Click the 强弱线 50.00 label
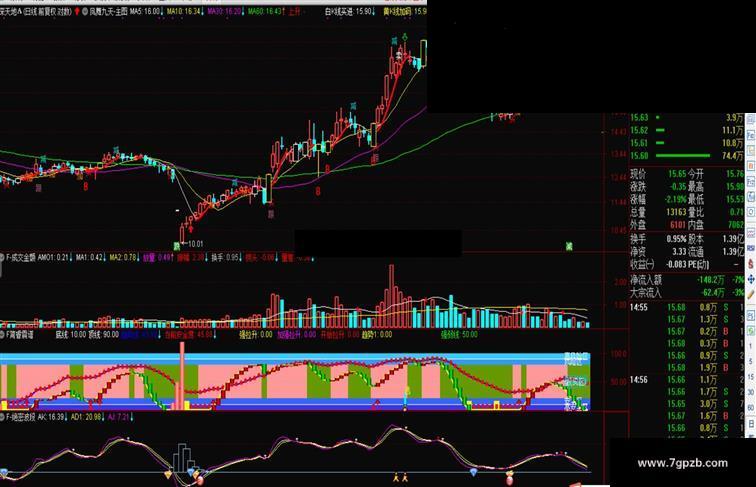Viewport: 756px width, 487px height. click(x=459, y=334)
